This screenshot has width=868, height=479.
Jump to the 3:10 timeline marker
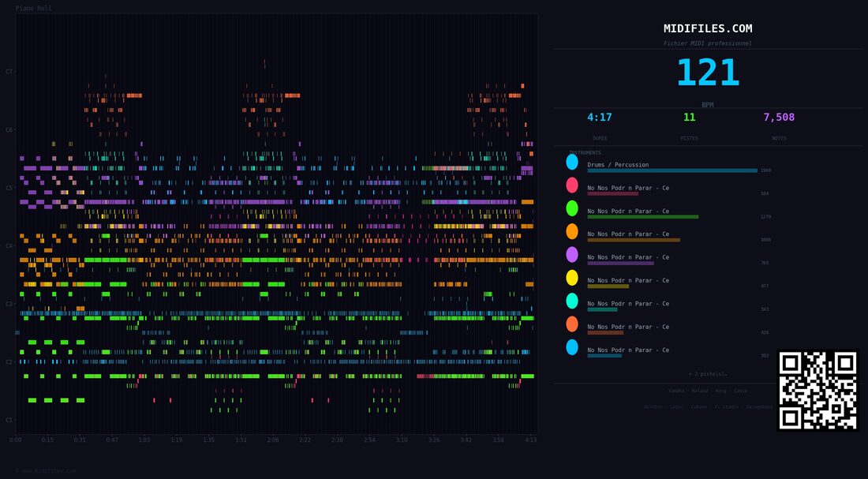402,440
